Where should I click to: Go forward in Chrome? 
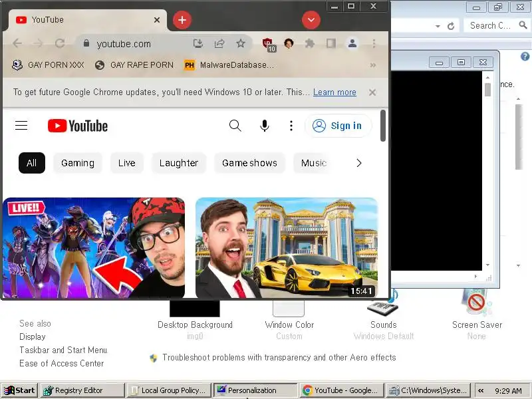(39, 43)
